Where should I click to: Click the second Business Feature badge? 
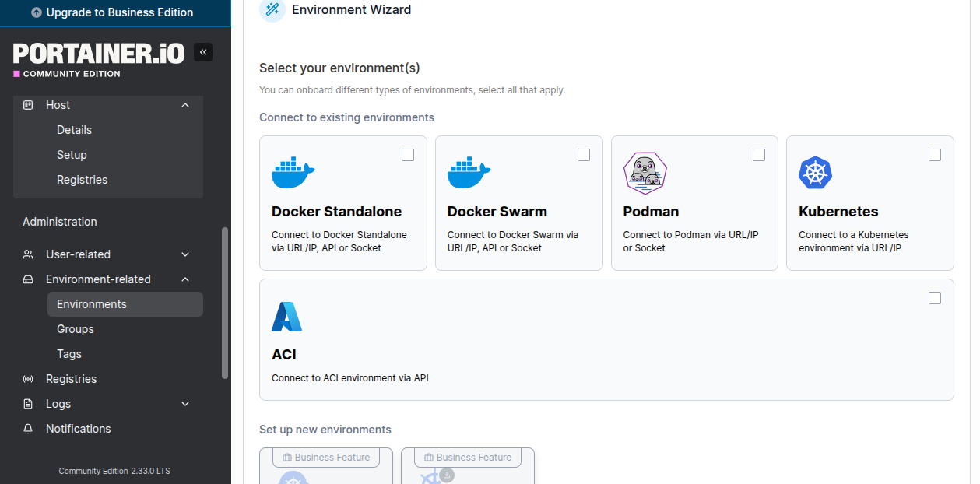point(468,458)
